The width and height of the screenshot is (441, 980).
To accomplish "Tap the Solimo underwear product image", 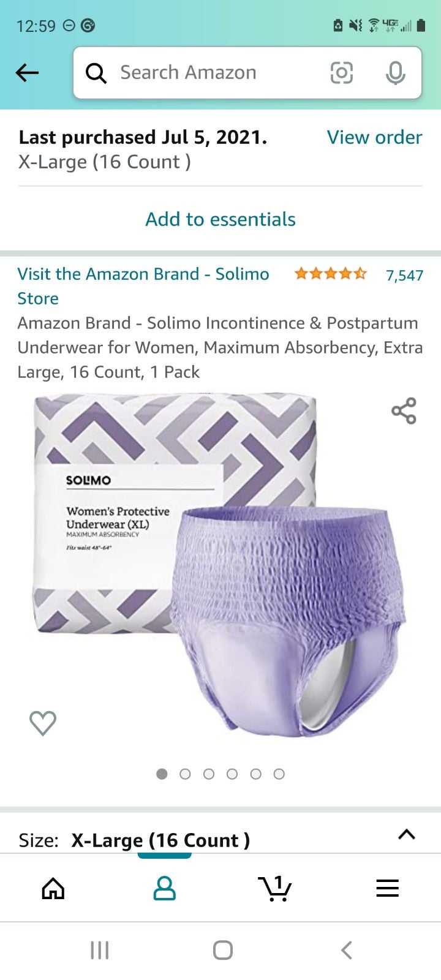I will click(221, 565).
